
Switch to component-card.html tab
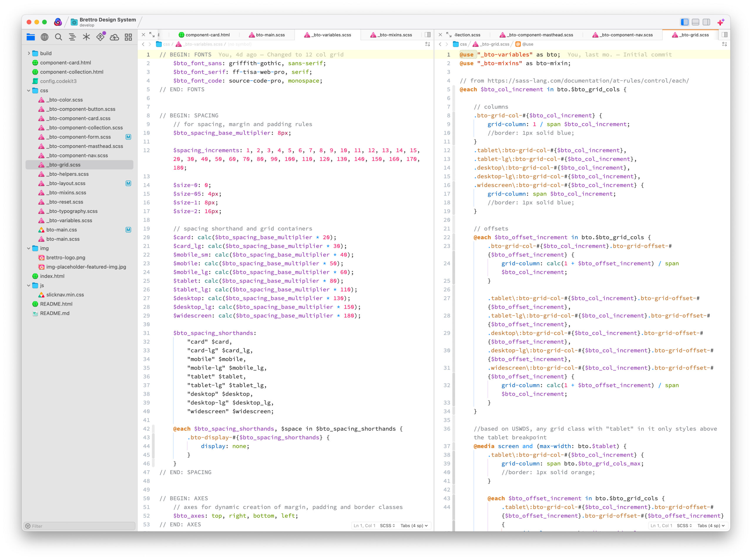tap(204, 35)
